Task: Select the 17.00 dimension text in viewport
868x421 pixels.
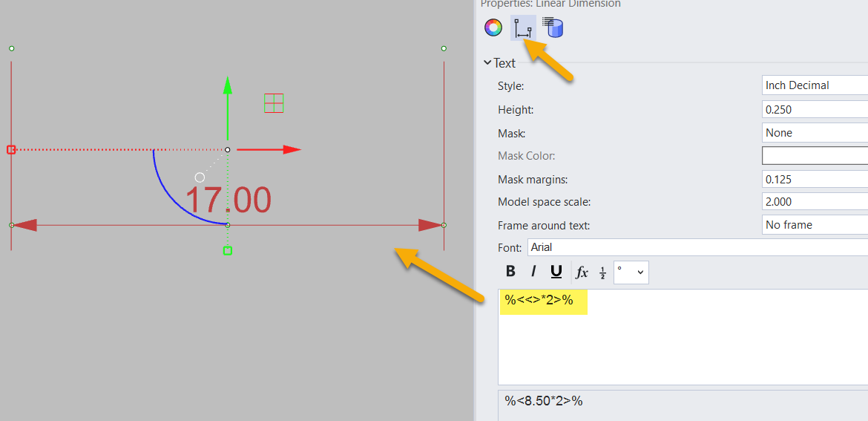Action: (228, 200)
